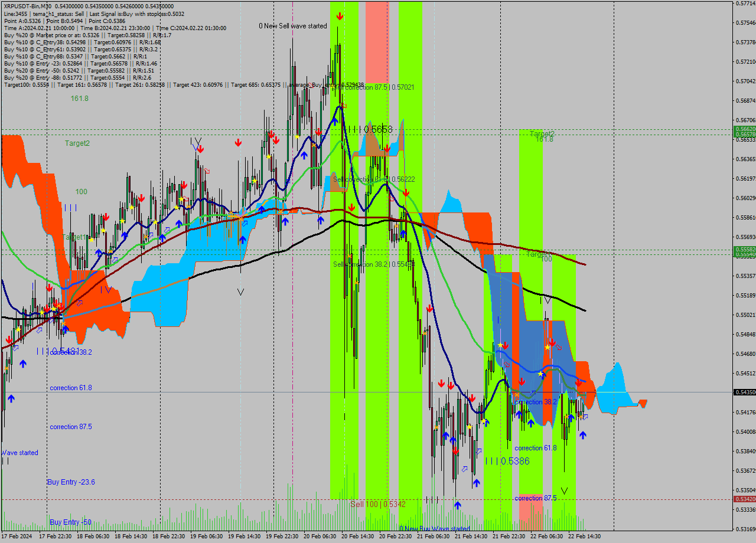
Task: Select 'correction 87.5' label above the 'Buy Entry -23.6' label
Action: coord(71,427)
